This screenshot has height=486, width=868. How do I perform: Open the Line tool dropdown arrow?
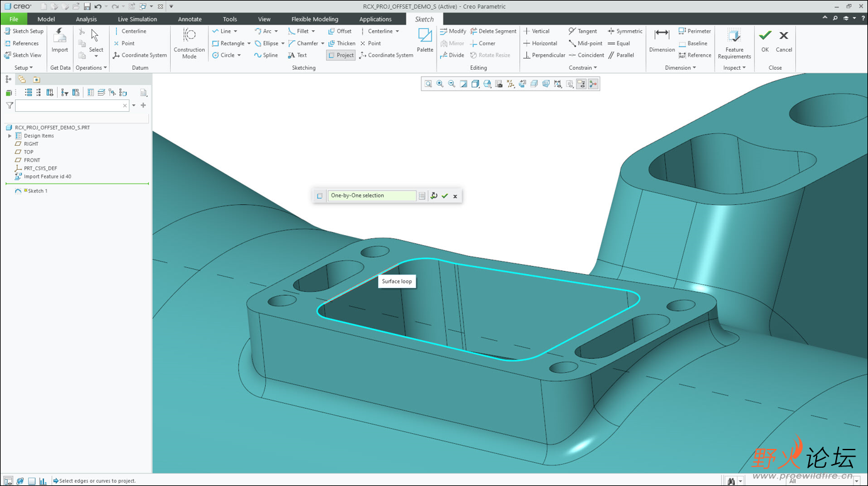click(236, 31)
